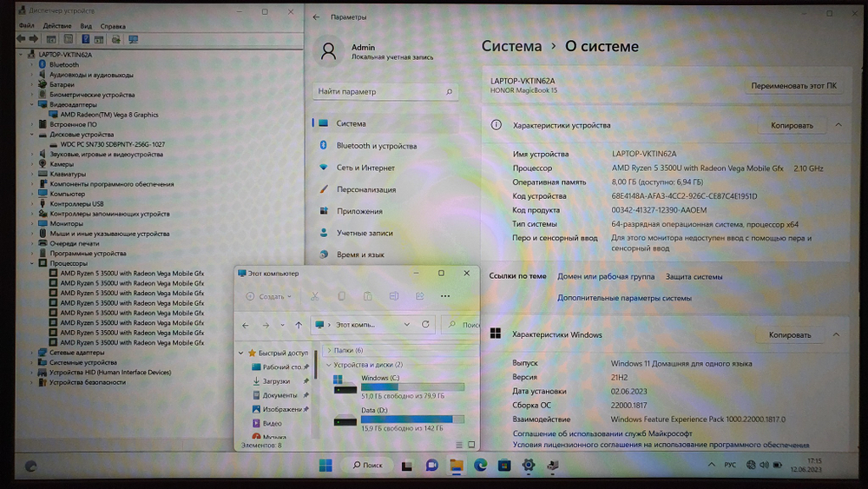Screen dimensions: 868x489
Task: Toggle console tree icon in Device Manager toolbar
Action: click(51, 39)
